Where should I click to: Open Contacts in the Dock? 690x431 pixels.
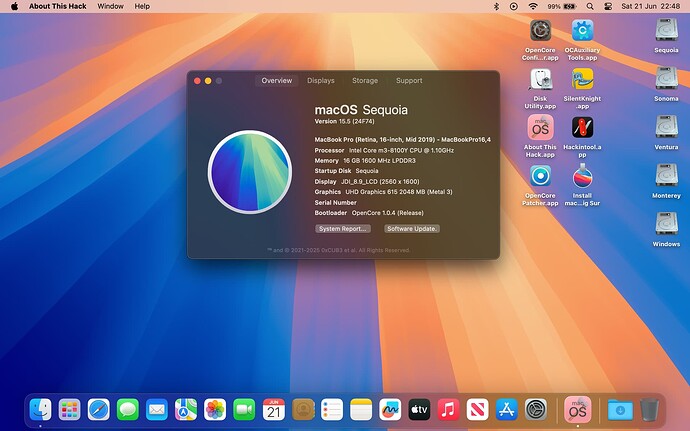coord(303,410)
